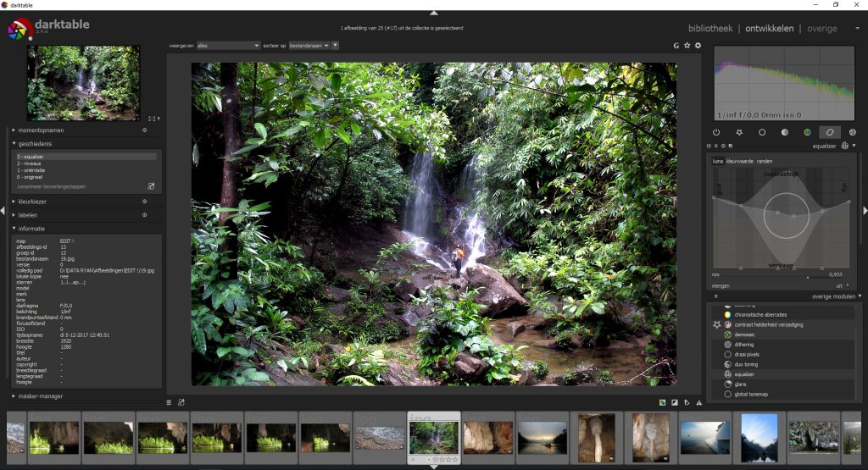Click the G grouping icon above image
Image resolution: width=868 pixels, height=470 pixels.
[676, 46]
